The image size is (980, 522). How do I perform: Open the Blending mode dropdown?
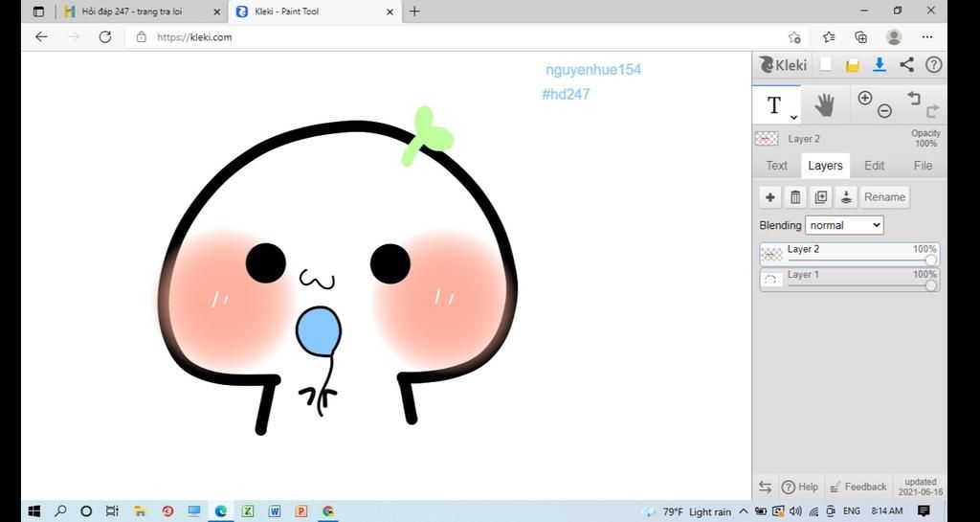point(844,225)
